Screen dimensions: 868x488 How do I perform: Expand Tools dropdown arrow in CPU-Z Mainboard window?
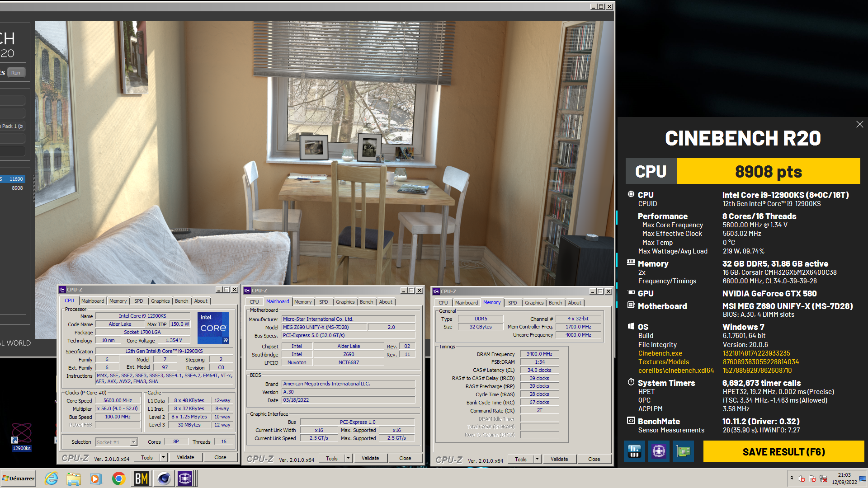[348, 458]
